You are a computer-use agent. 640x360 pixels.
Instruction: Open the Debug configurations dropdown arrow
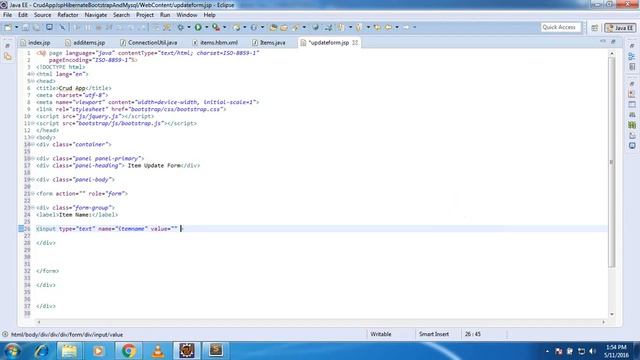click(189, 27)
